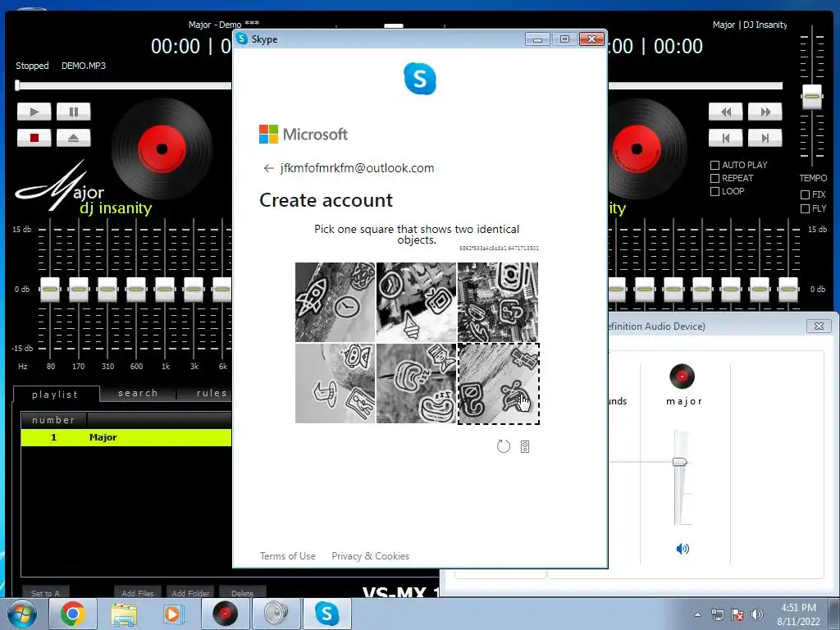840x630 pixels.
Task: Pick the dashed-border bottom-right captcha square
Action: (498, 384)
